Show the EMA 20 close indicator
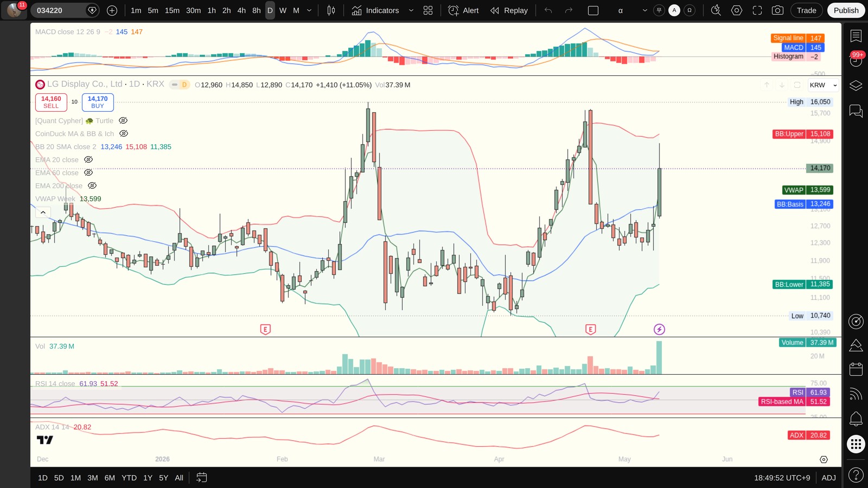This screenshot has height=488, width=868. pyautogui.click(x=88, y=159)
